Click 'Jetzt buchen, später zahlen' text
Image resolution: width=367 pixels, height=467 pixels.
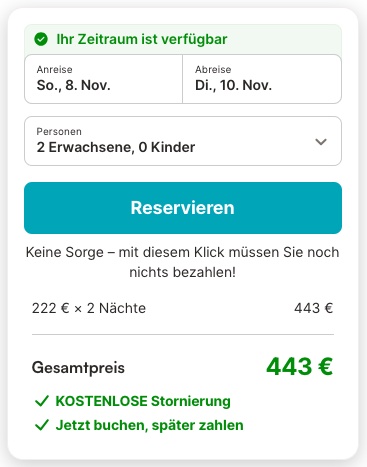tap(150, 425)
